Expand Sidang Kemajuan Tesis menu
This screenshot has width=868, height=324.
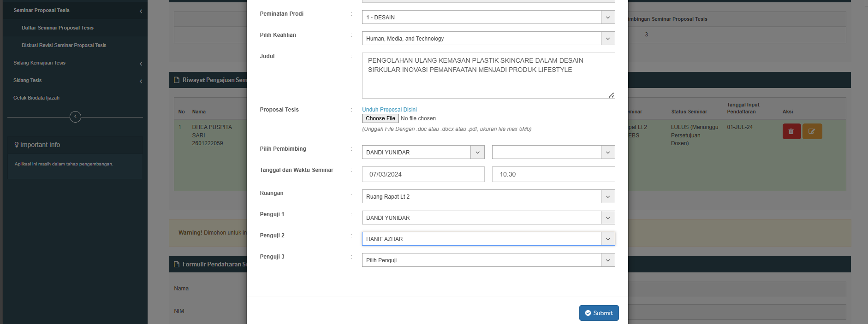pos(39,63)
